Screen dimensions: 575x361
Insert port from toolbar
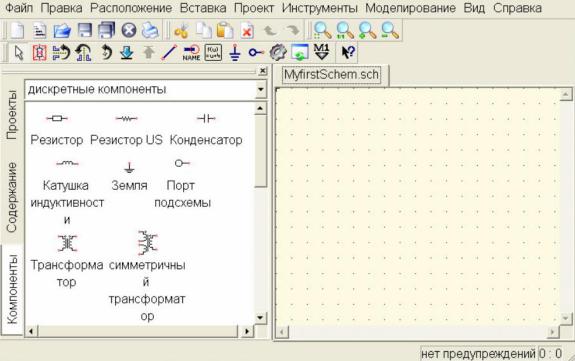(x=256, y=53)
